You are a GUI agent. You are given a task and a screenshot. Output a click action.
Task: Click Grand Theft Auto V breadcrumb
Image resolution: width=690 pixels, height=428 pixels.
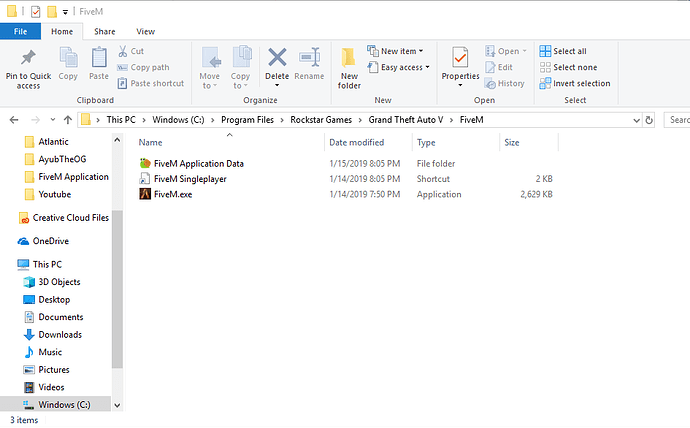pyautogui.click(x=406, y=120)
